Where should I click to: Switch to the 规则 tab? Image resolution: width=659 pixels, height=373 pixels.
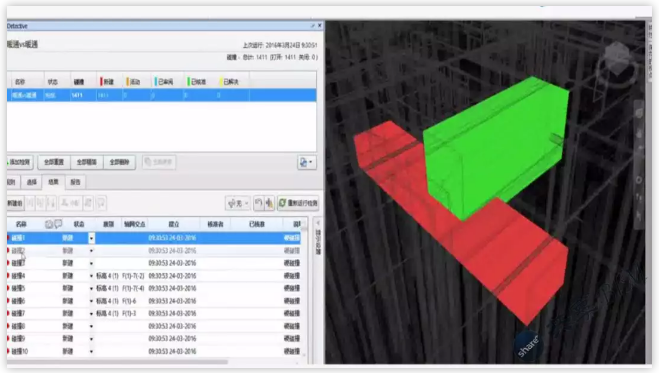(x=12, y=182)
